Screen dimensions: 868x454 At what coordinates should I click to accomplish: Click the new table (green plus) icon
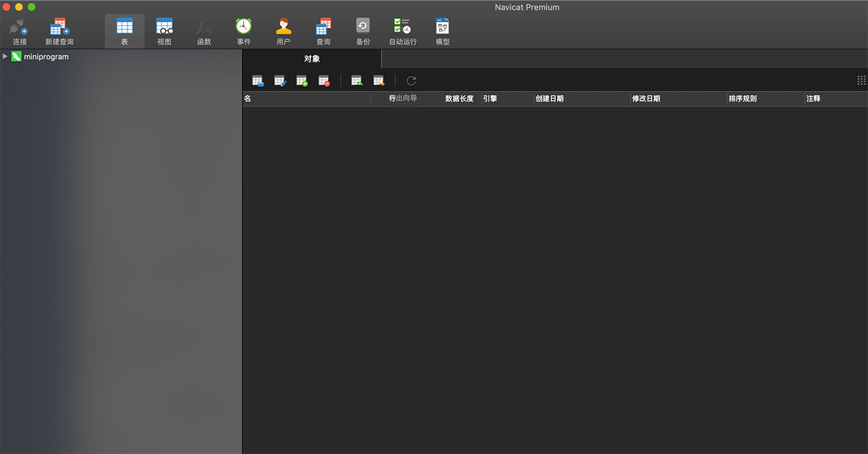click(x=302, y=81)
